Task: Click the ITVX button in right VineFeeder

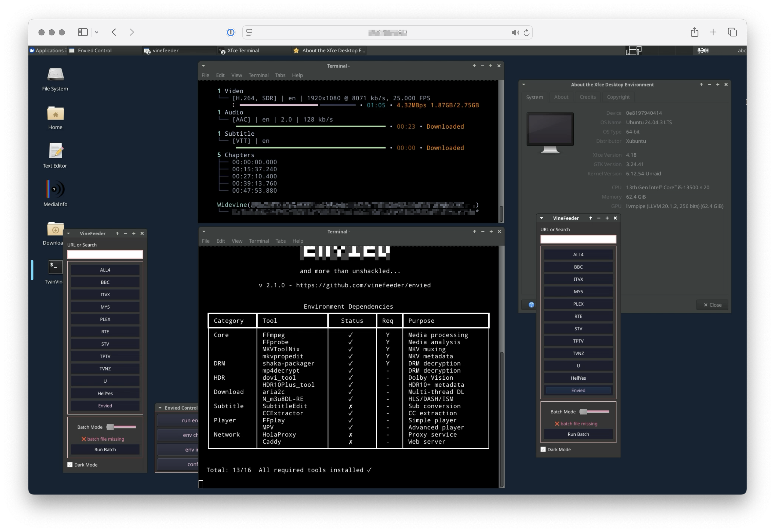Action: point(578,279)
